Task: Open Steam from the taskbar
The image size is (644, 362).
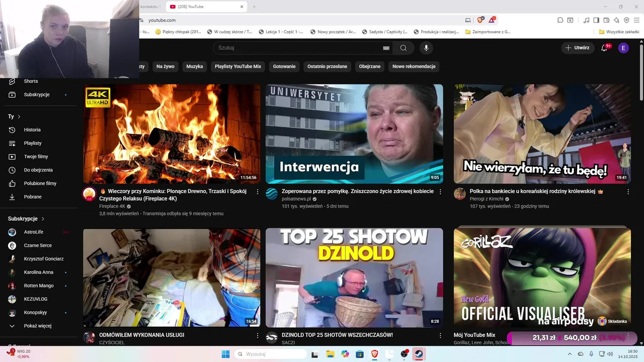Action: pos(419,354)
